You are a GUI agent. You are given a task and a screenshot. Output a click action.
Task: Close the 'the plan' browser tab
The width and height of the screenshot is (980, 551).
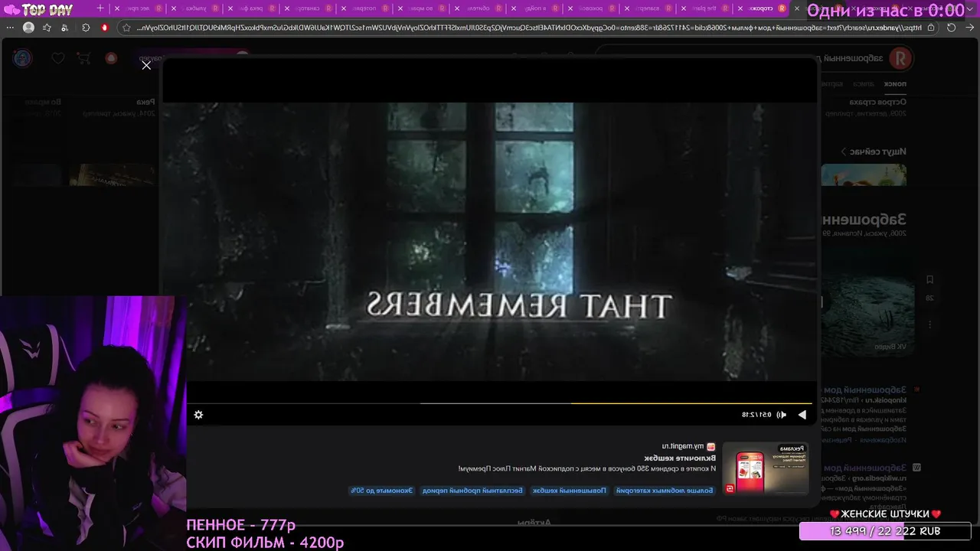click(683, 8)
